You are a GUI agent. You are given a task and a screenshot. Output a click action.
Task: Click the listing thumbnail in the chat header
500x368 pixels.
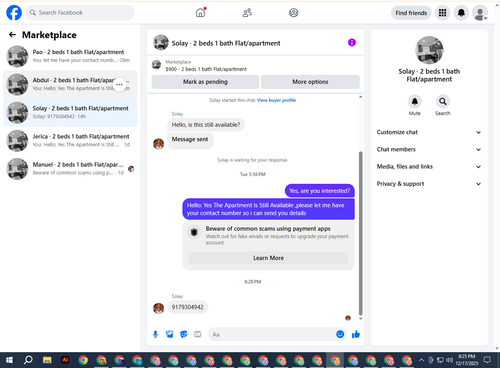coord(161,42)
